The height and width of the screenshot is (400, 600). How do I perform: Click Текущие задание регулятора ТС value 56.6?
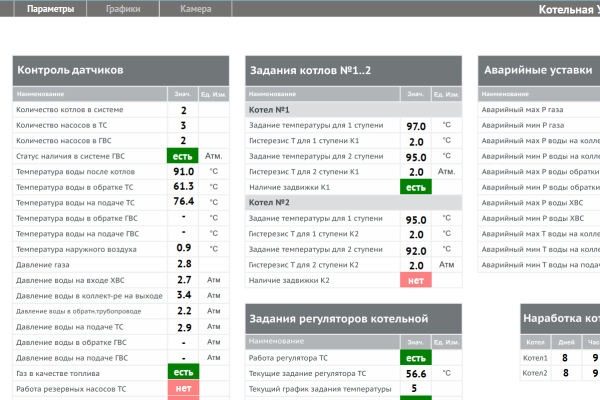(416, 373)
